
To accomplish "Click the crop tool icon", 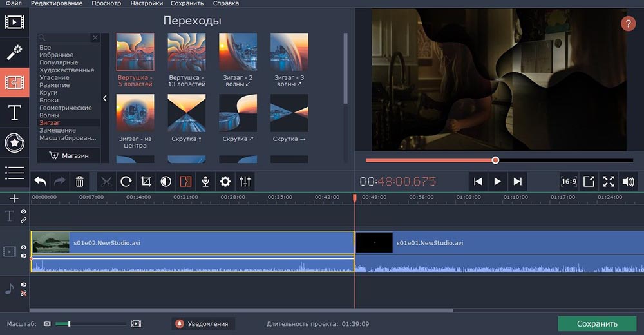I will pyautogui.click(x=146, y=182).
